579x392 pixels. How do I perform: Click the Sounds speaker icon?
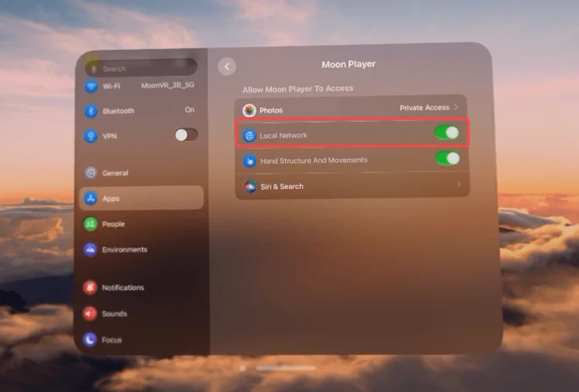tap(90, 313)
